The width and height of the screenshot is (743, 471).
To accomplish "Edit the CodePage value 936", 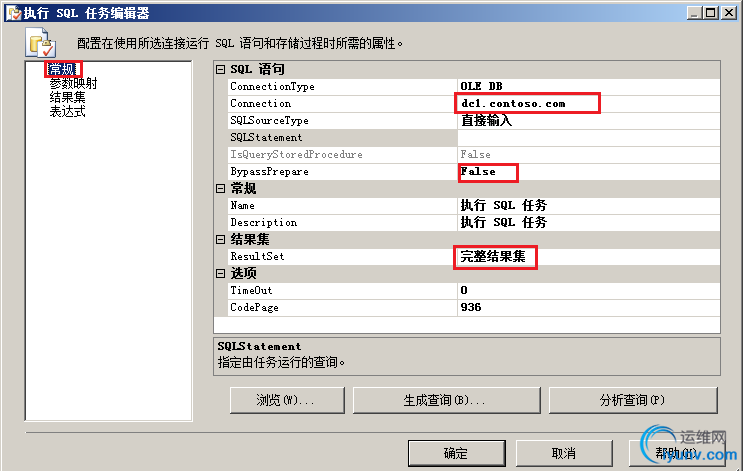I will (x=588, y=308).
